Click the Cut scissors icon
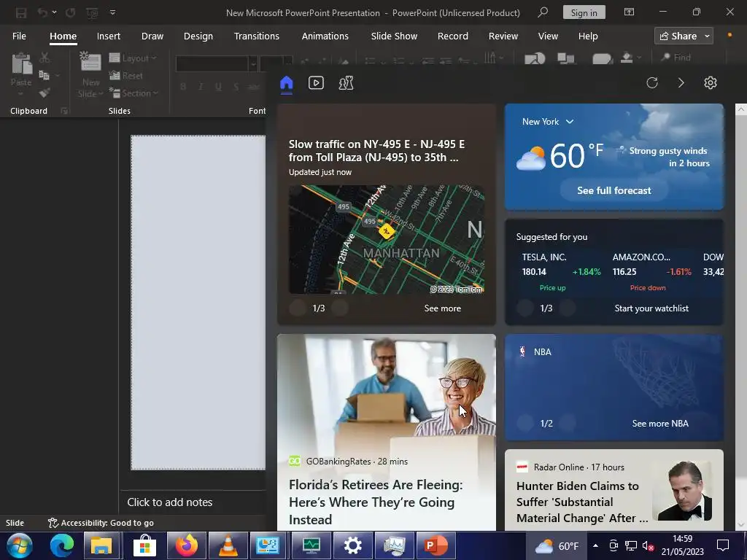747x560 pixels. 44,58
